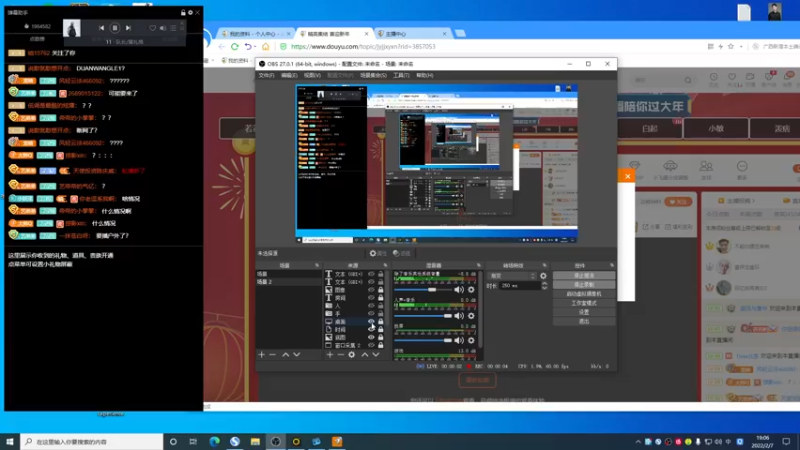800x450 pixels.
Task: Toggle visibility of the 人 source
Action: (371, 306)
